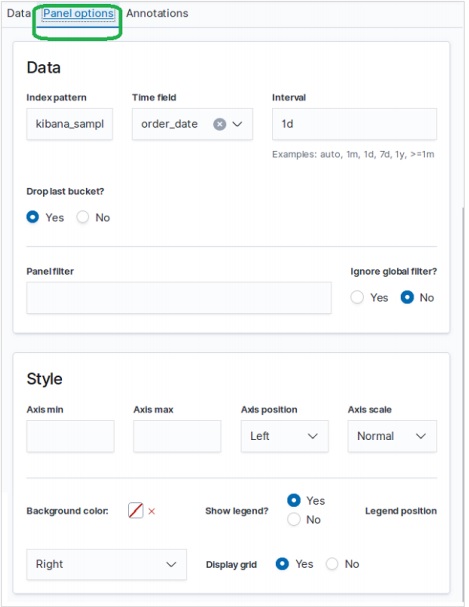Click the Interval input field
This screenshot has width=469, height=607.
[354, 124]
